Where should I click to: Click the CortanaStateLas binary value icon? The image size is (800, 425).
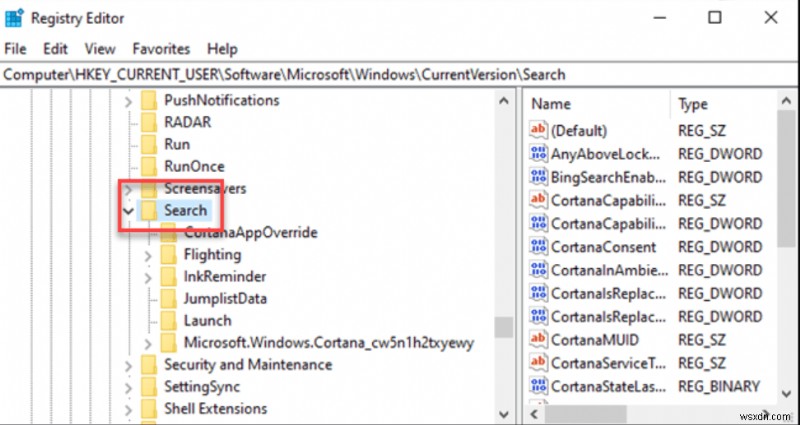tap(538, 386)
